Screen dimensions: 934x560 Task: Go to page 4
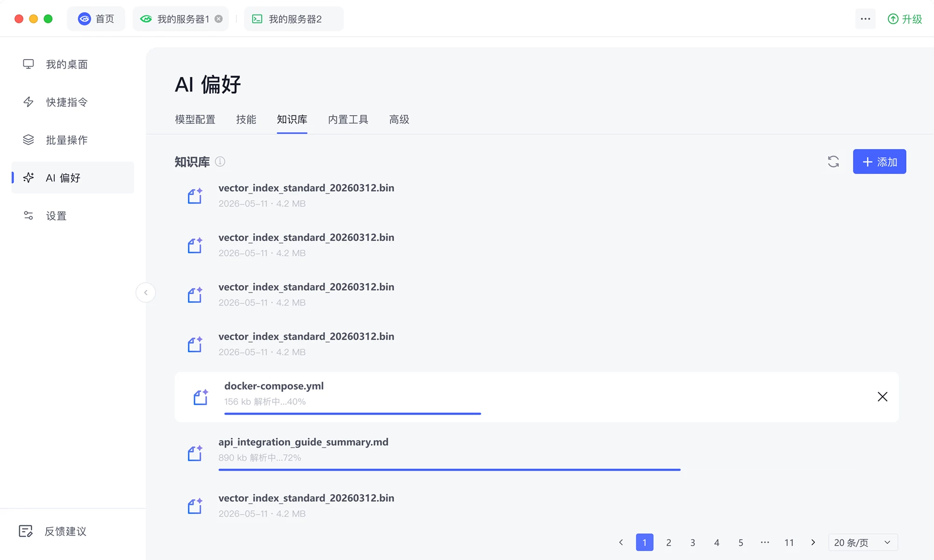pos(717,542)
